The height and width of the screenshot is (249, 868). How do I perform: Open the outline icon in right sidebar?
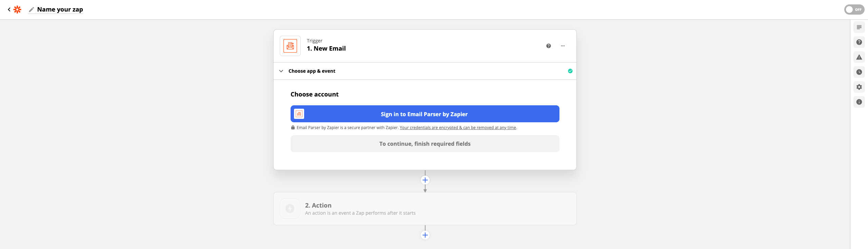[859, 27]
